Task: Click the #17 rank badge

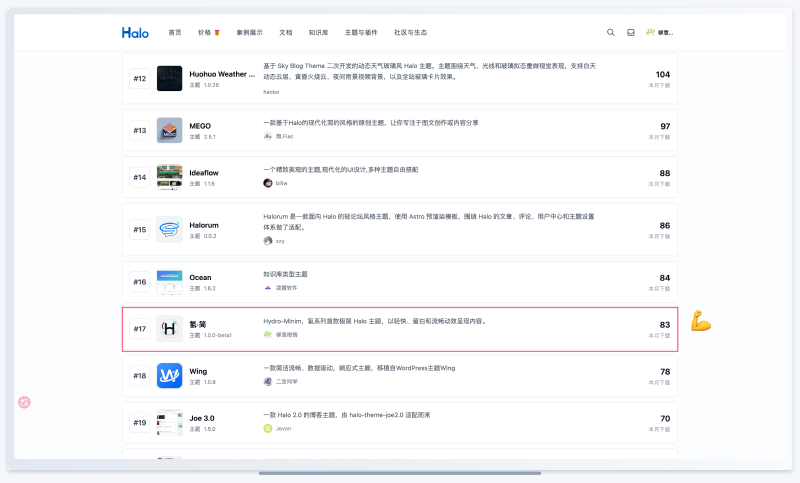Action: [x=140, y=329]
